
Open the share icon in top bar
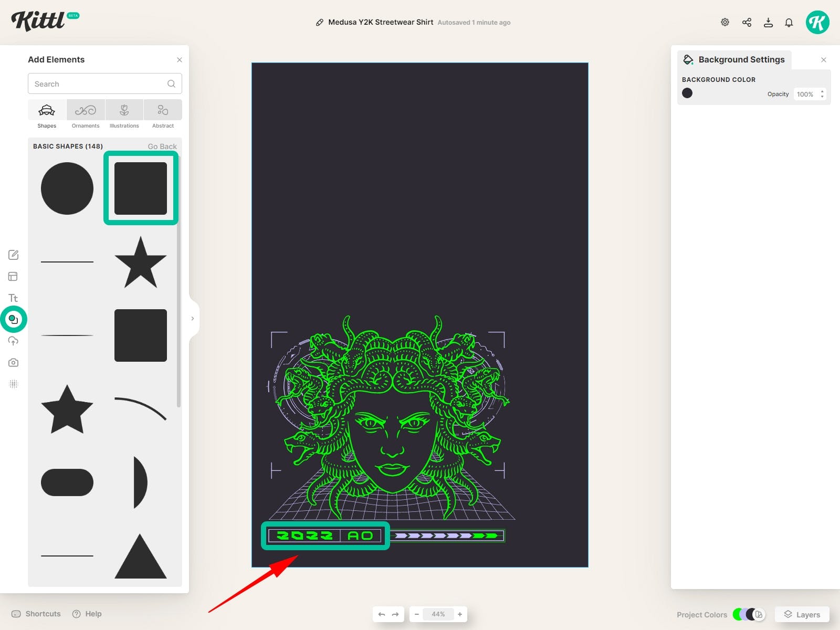747,22
